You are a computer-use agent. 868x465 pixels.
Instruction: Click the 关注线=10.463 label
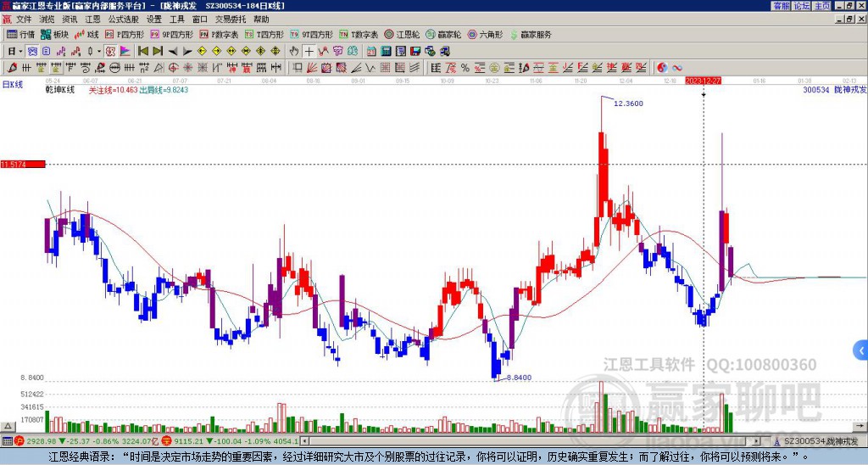(x=113, y=90)
